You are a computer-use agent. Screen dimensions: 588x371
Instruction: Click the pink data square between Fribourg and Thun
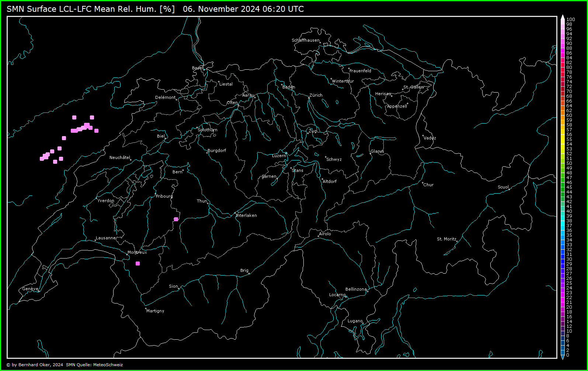pos(176,219)
